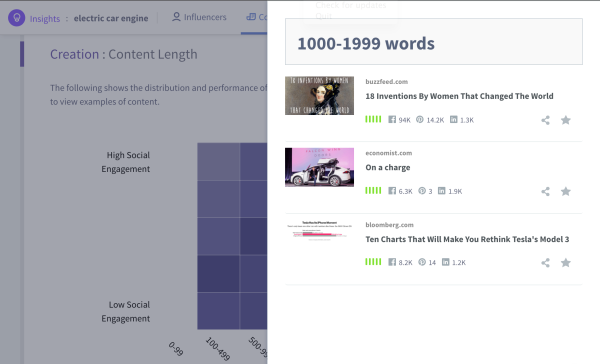
Task: Click Facebook icon on On a charge article
Action: (x=392, y=191)
